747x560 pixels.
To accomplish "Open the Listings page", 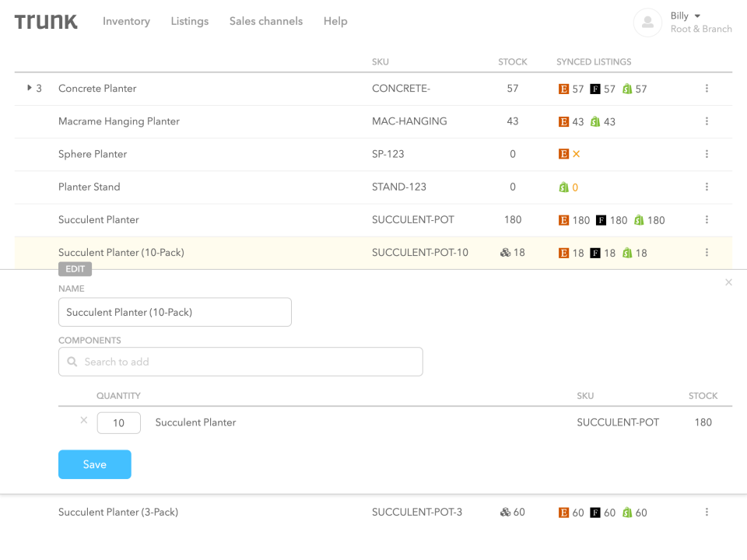I will coord(190,21).
